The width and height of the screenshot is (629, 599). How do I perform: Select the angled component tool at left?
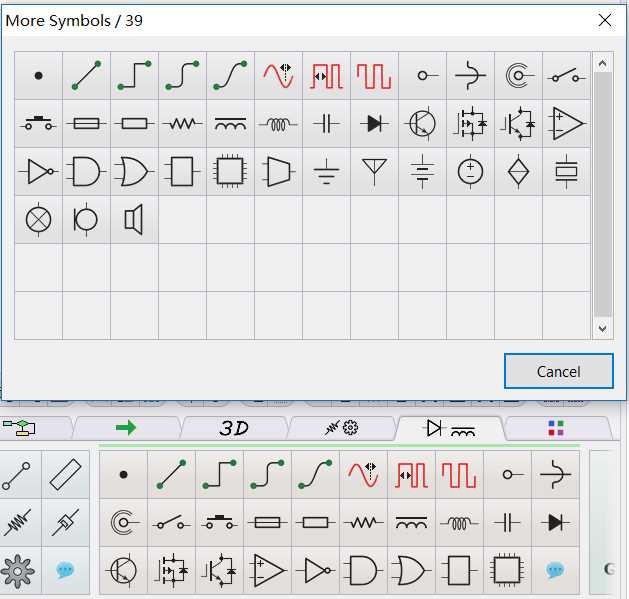65,523
